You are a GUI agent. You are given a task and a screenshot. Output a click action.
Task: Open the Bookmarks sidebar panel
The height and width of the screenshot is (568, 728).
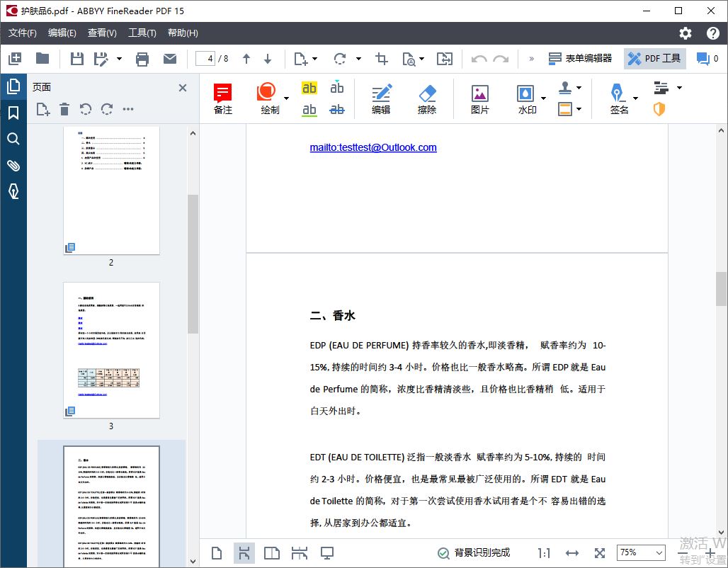(13, 113)
